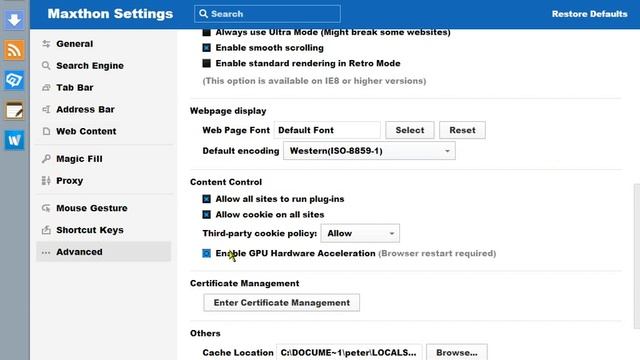Switch to Address Bar settings

pyautogui.click(x=103, y=109)
